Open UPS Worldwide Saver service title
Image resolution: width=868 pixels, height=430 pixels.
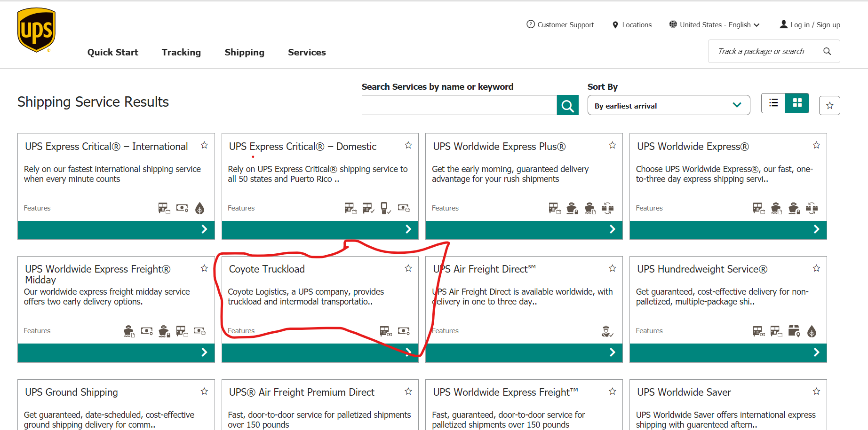pyautogui.click(x=684, y=392)
